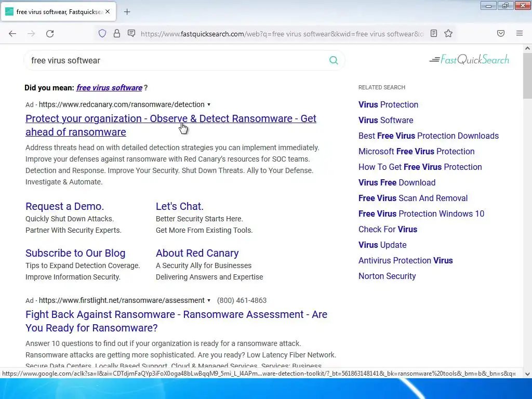This screenshot has height=399, width=532.
Task: Click the teal search magnifier icon
Action: tap(334, 60)
